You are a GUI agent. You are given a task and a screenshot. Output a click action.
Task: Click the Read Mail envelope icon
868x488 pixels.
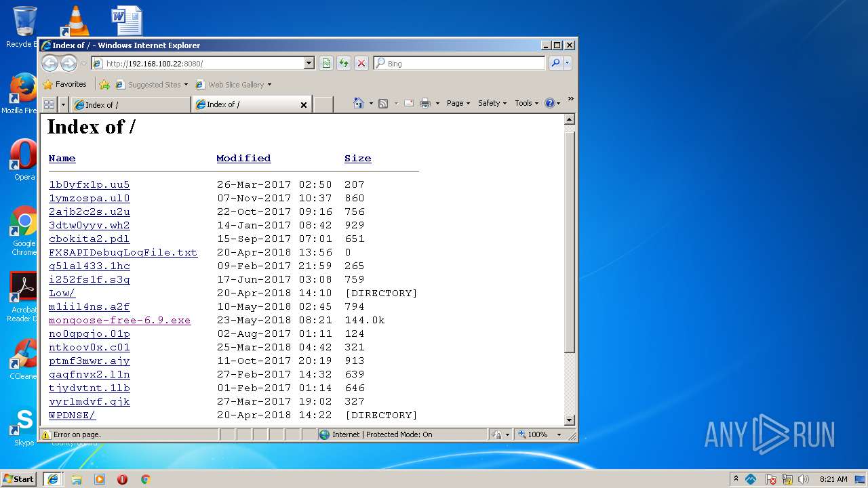coord(409,103)
